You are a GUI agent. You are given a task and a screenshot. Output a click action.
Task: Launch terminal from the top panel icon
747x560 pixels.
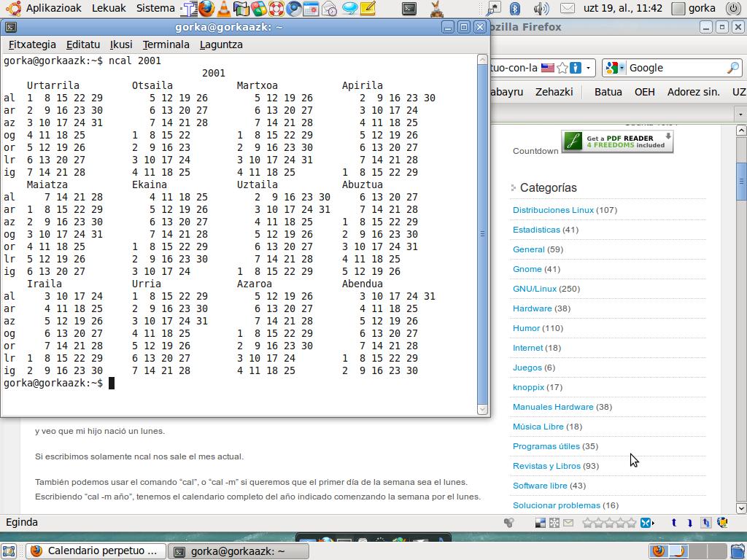coord(409,9)
